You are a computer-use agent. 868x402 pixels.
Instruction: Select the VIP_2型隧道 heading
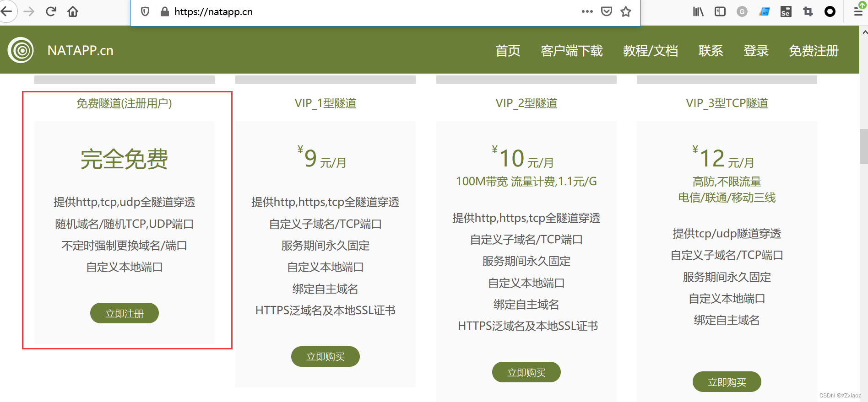tap(526, 103)
